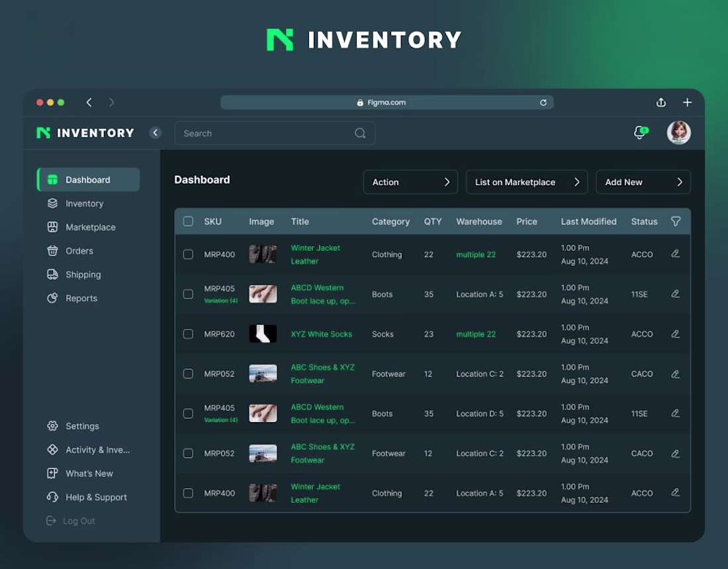Open the user profile avatar

tap(678, 133)
